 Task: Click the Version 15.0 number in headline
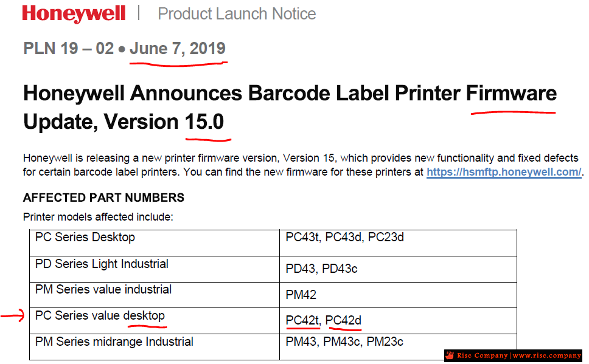pyautogui.click(x=204, y=122)
